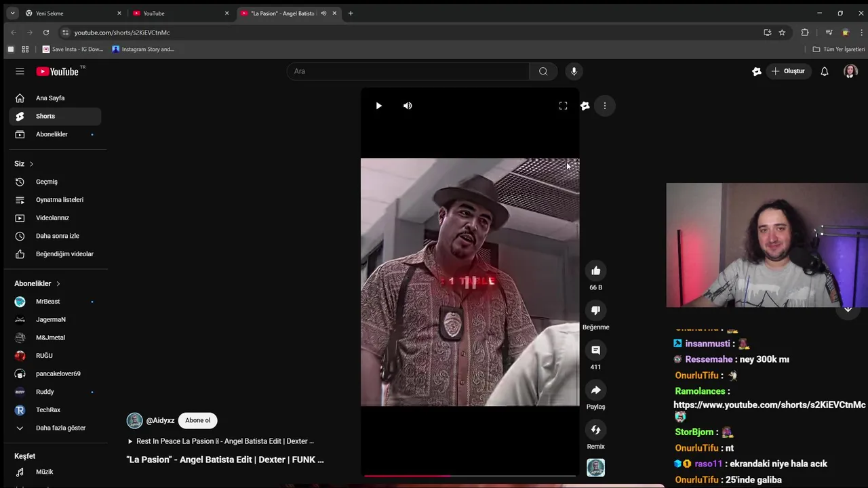The height and width of the screenshot is (488, 868).
Task: Expand the Abonelikler section header
Action: point(37,283)
